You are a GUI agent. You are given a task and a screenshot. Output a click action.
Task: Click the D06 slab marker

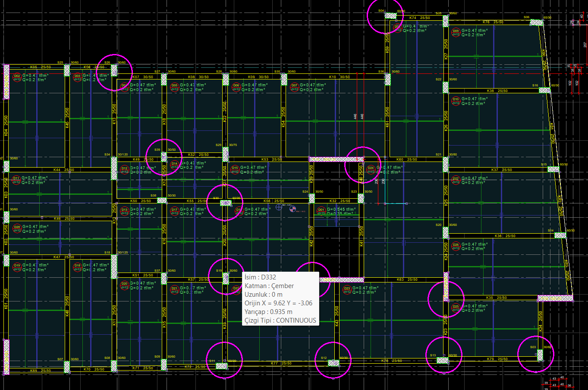tap(236, 87)
